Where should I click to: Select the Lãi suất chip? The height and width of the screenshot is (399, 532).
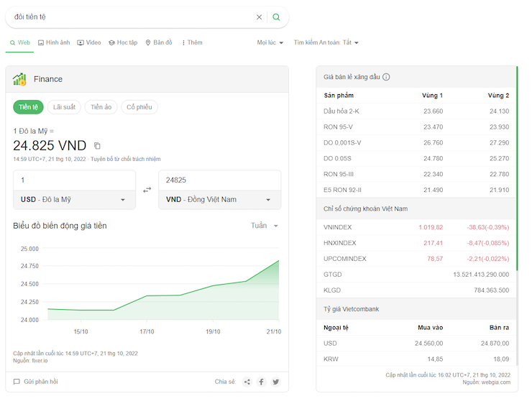click(x=65, y=107)
